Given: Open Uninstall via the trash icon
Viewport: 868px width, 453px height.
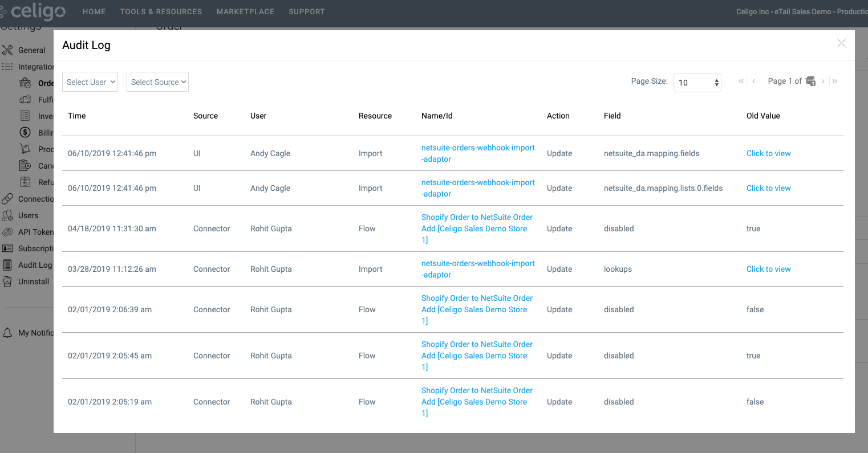Looking at the screenshot, I should click(8, 281).
